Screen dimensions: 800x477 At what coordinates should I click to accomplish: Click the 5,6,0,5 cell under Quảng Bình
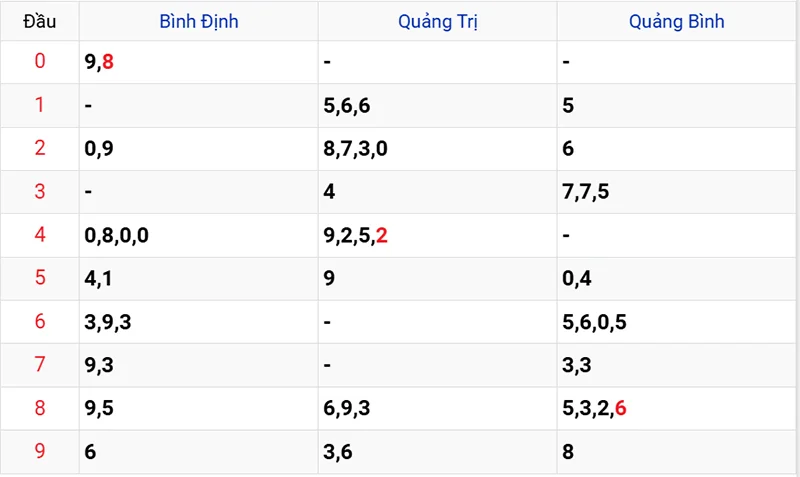coord(594,321)
